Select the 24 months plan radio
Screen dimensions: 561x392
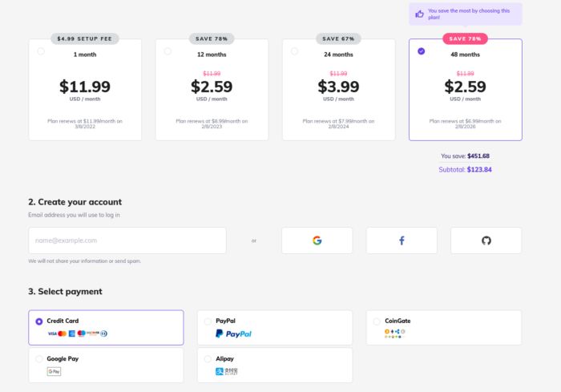click(x=294, y=51)
